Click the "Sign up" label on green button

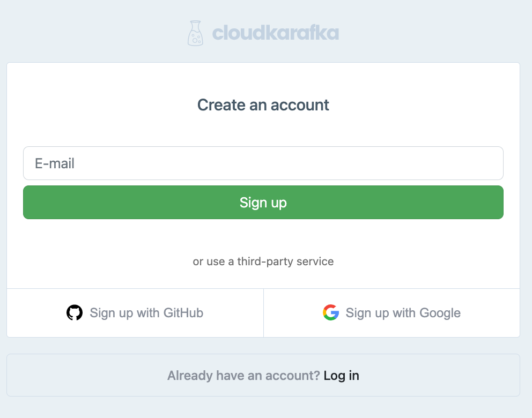pyautogui.click(x=263, y=203)
